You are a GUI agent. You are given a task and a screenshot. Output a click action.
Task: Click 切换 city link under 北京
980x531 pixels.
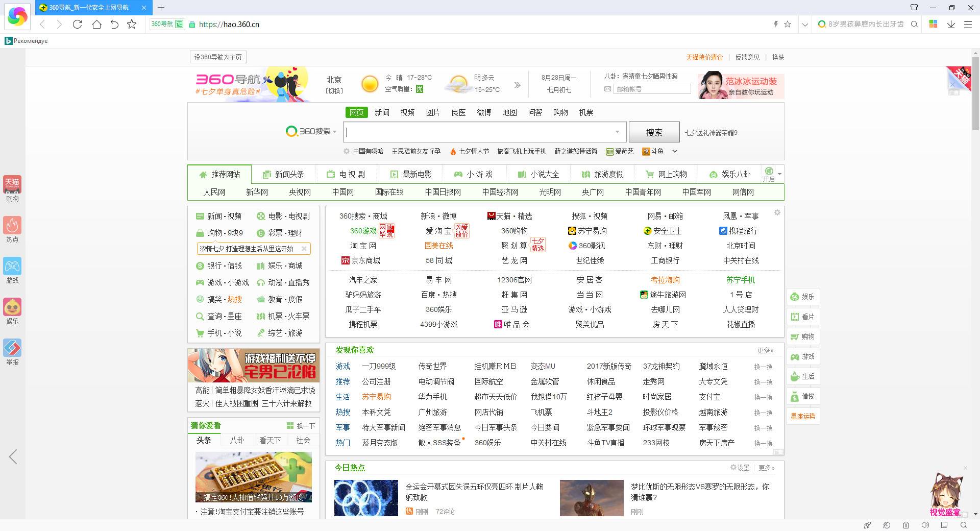pyautogui.click(x=334, y=91)
